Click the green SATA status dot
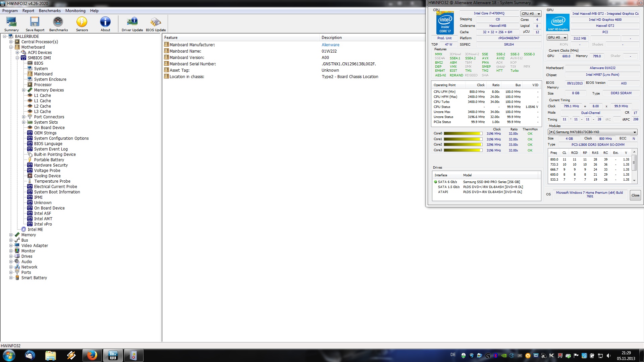 tap(435, 182)
